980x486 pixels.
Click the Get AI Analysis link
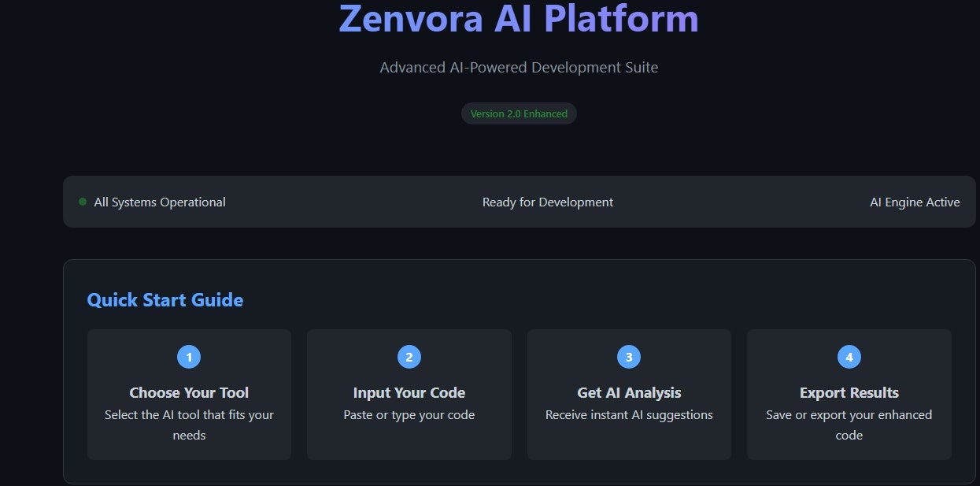coord(628,392)
